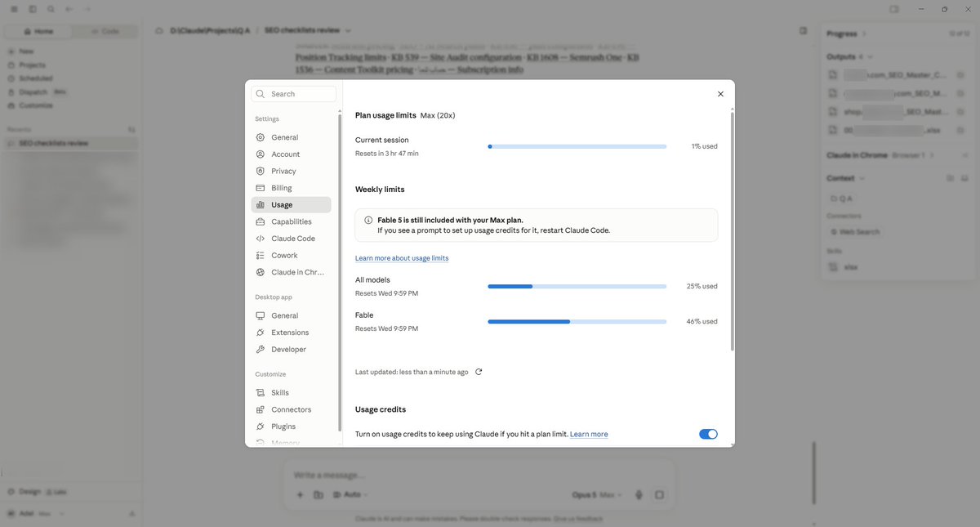Click the Max (20x) plan label
The image size is (980, 527).
click(438, 115)
